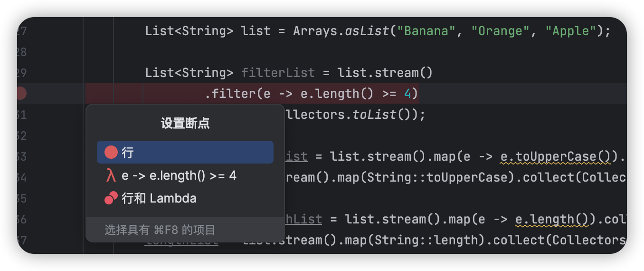The image size is (644, 271).
Task: Click the double-circle icon for 行和 Lambda
Action: point(111,198)
